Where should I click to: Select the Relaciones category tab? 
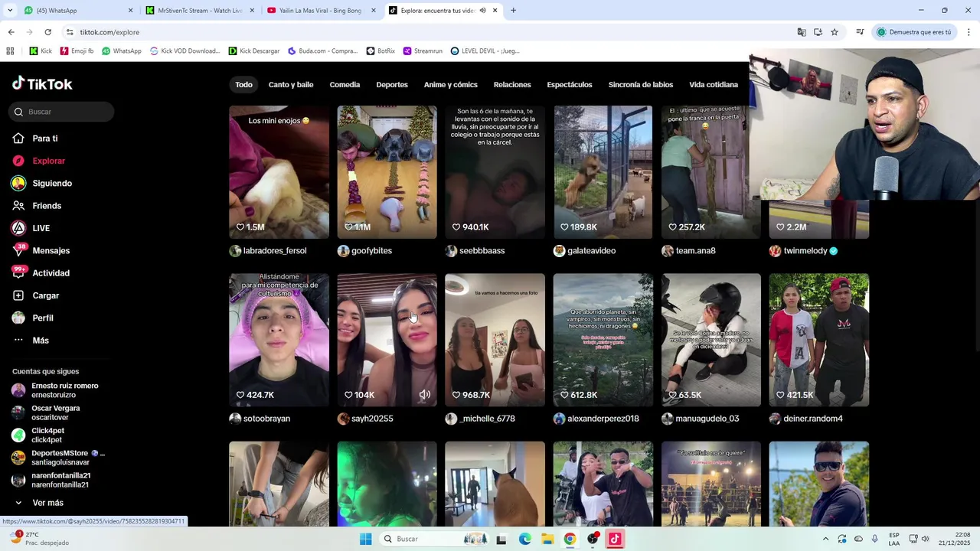coord(512,85)
